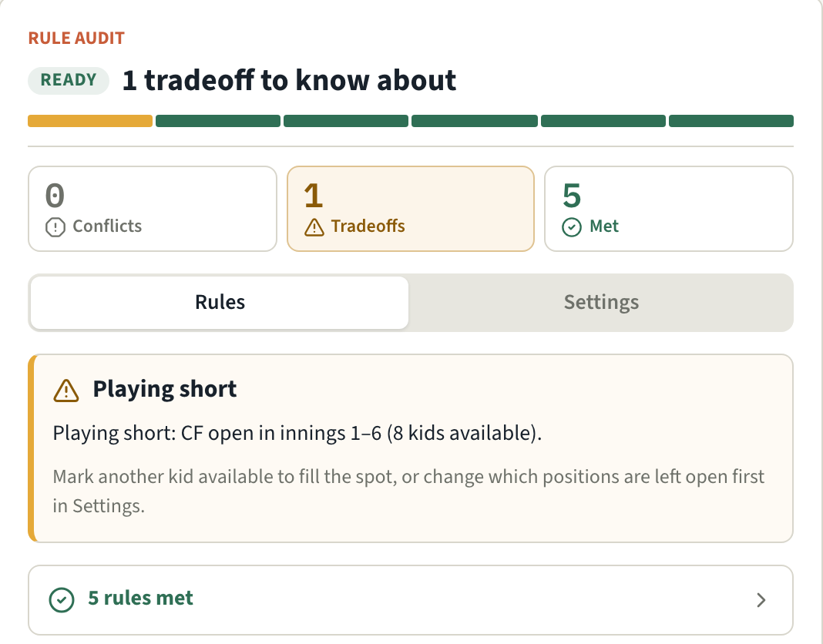Open the 5 rules met row
The height and width of the screenshot is (644, 823).
coord(411,600)
